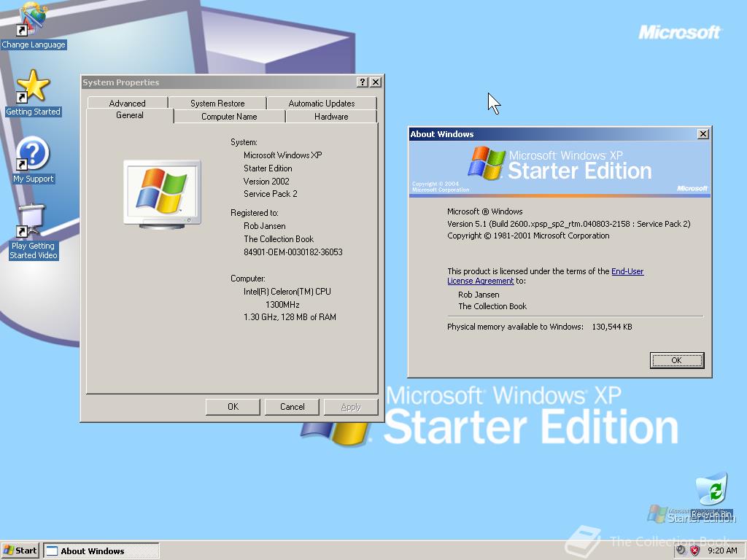747x560 pixels.
Task: Cancel the System Properties dialog
Action: (292, 406)
